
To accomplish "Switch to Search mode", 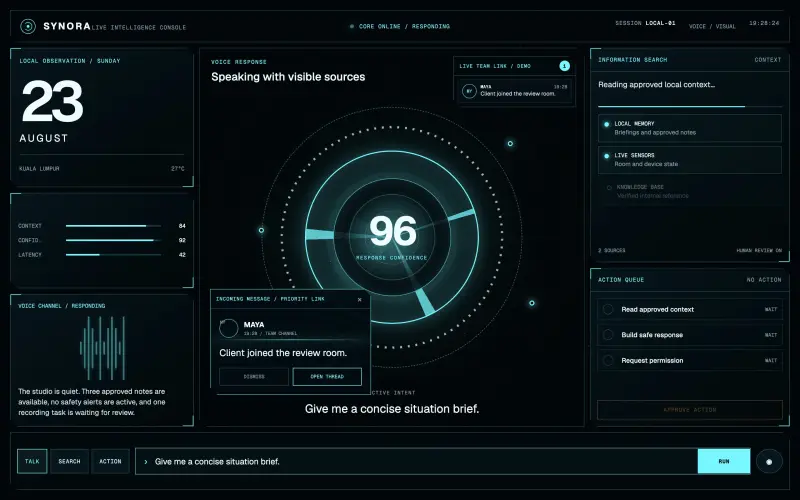I will [x=69, y=461].
